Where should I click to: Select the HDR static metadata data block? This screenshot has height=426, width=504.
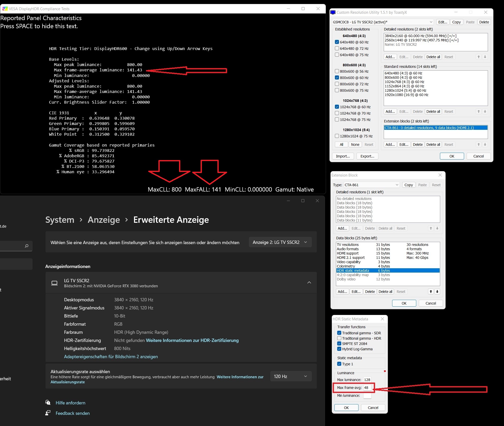[x=388, y=271]
